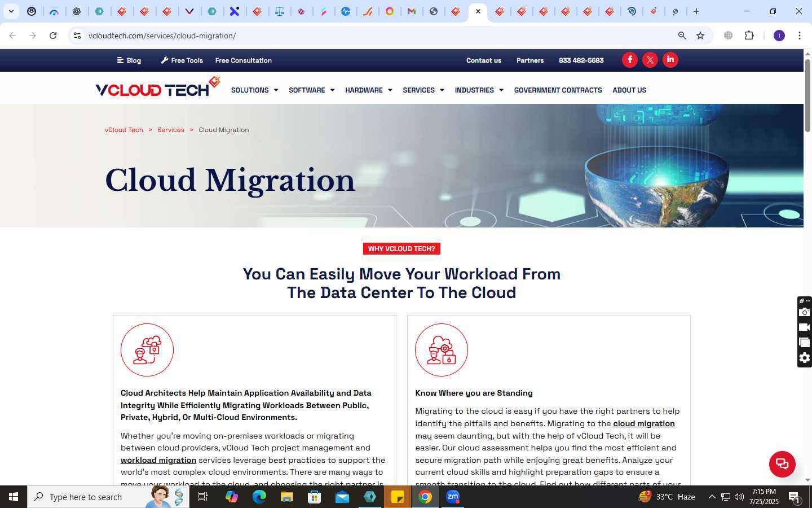Open the browser zoom magnifier icon
Image resolution: width=812 pixels, height=508 pixels.
click(682, 36)
